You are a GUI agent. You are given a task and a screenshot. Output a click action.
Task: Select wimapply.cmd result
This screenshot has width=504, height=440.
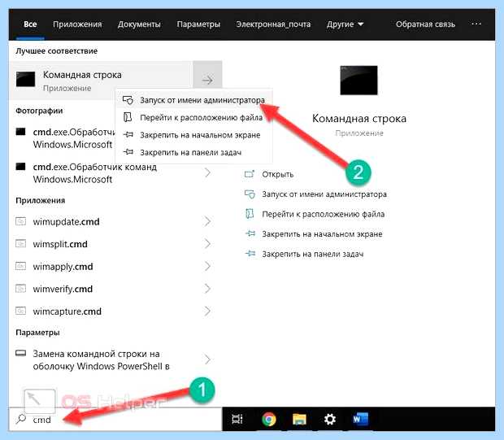(114, 266)
